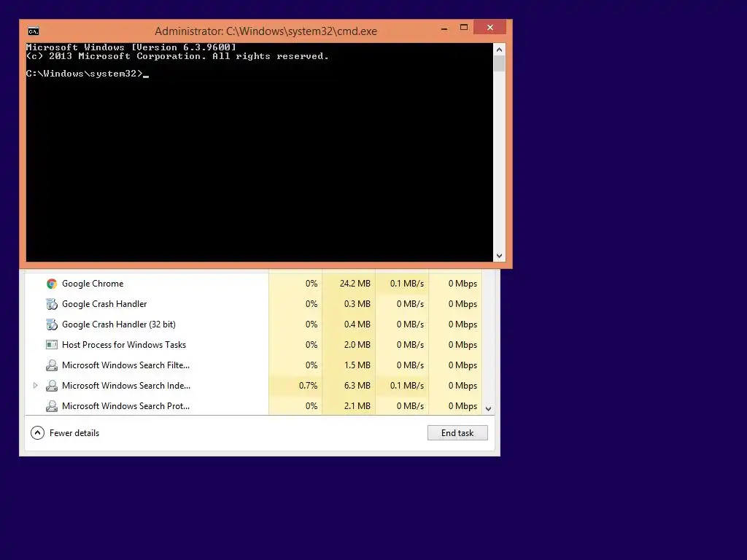This screenshot has height=560, width=747.
Task: Select Microsoft Windows Search Prot... row text
Action: (125, 406)
